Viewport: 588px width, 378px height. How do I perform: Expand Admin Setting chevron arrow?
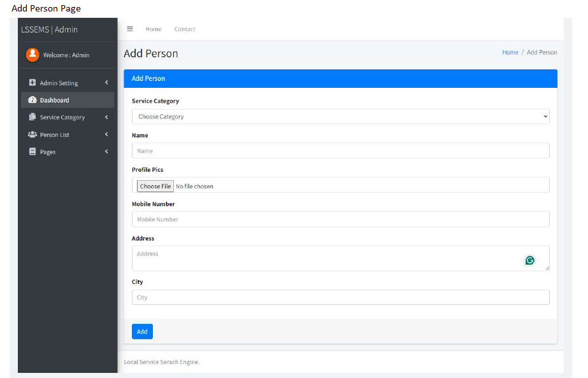coord(106,83)
